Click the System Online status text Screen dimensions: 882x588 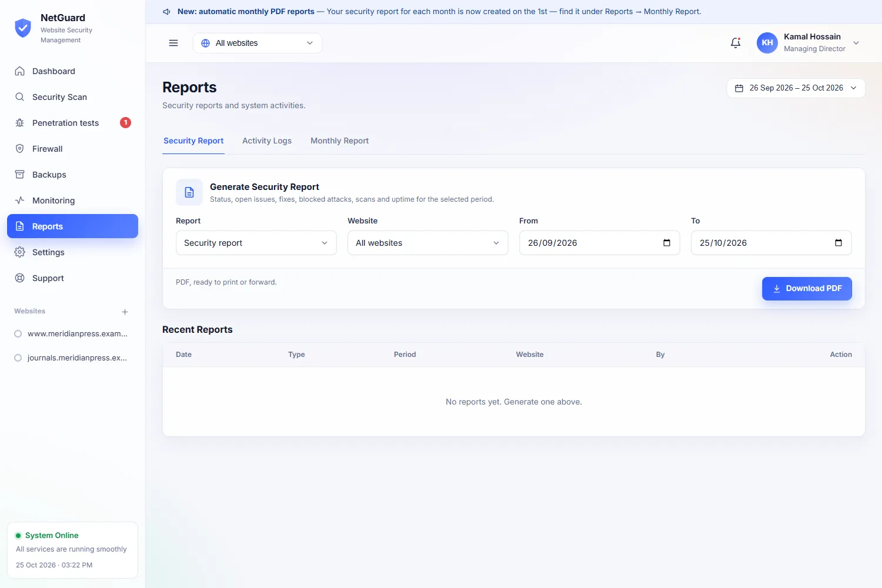(x=52, y=536)
